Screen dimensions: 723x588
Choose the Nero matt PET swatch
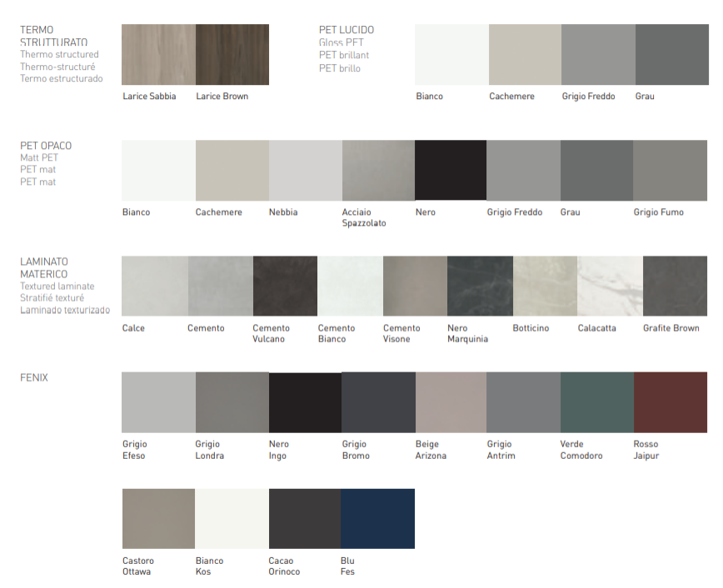[x=451, y=170]
